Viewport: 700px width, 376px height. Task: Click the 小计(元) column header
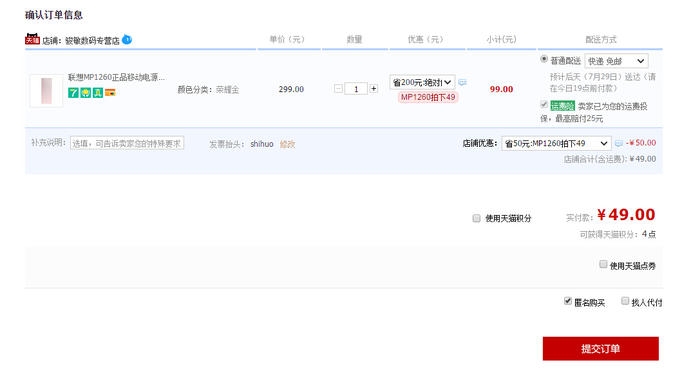click(x=501, y=39)
